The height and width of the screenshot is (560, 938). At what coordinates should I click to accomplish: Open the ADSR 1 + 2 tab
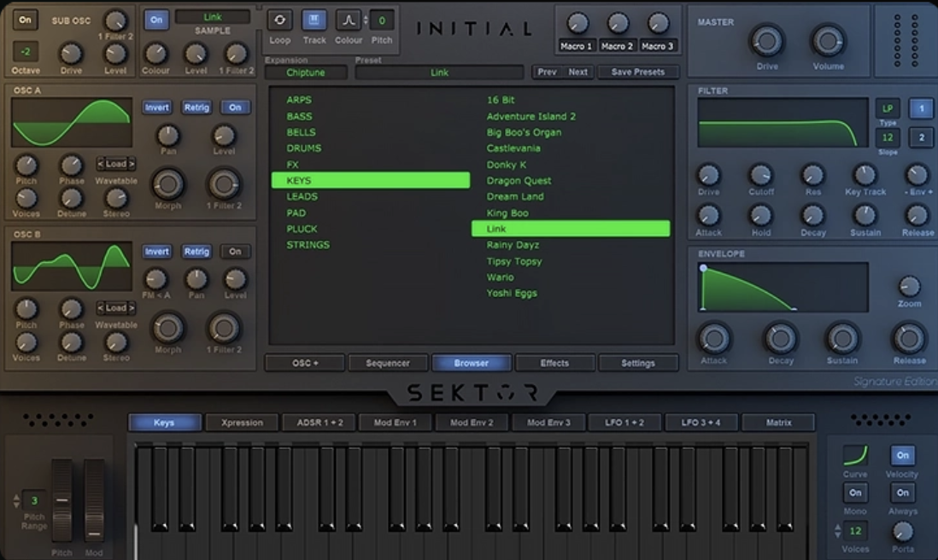tap(320, 423)
